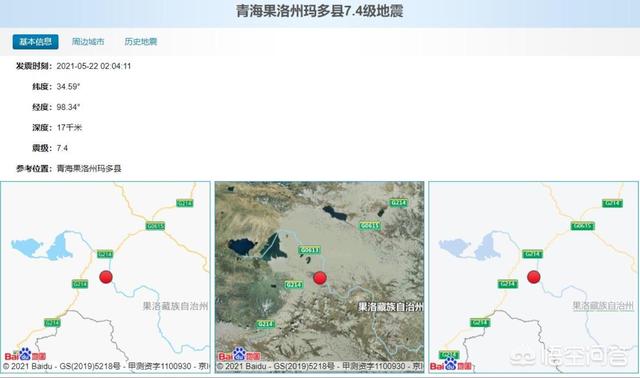Click the Baidu copyright text under left map
Image resolution: width=640 pixels, height=378 pixels.
click(105, 367)
